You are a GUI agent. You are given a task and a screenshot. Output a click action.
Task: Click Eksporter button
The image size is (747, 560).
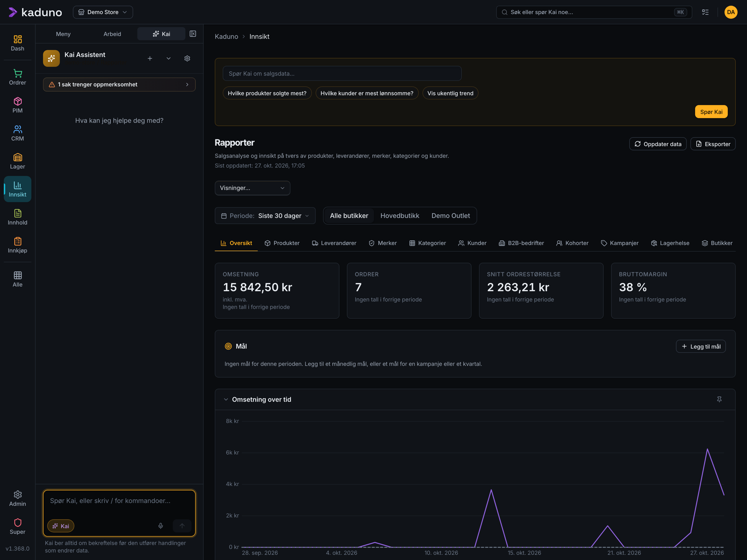713,144
